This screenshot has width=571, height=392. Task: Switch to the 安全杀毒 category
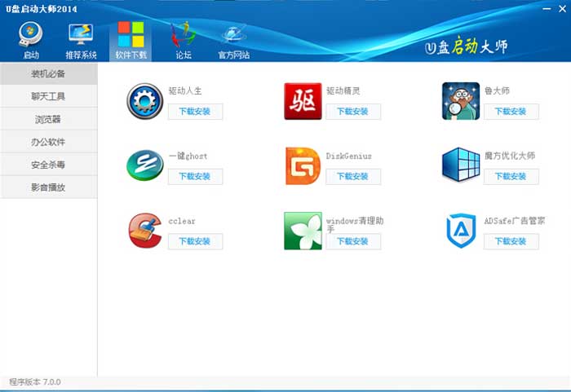(48, 165)
